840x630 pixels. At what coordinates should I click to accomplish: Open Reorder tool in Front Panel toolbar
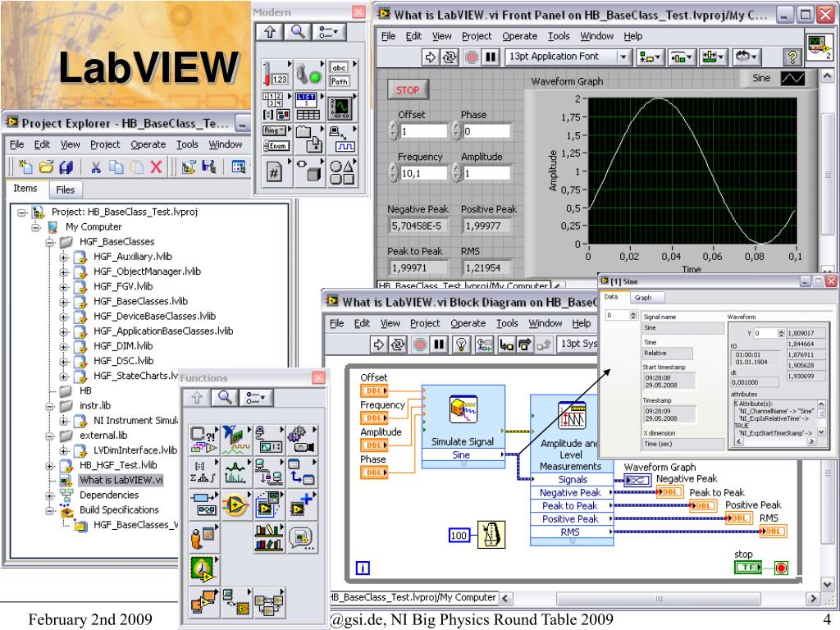[746, 57]
